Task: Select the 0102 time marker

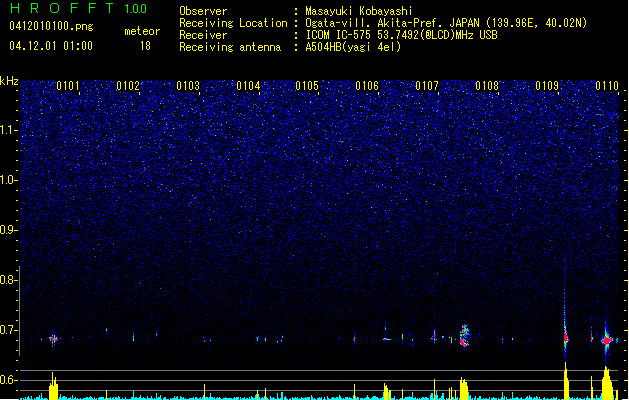Action: coord(128,86)
